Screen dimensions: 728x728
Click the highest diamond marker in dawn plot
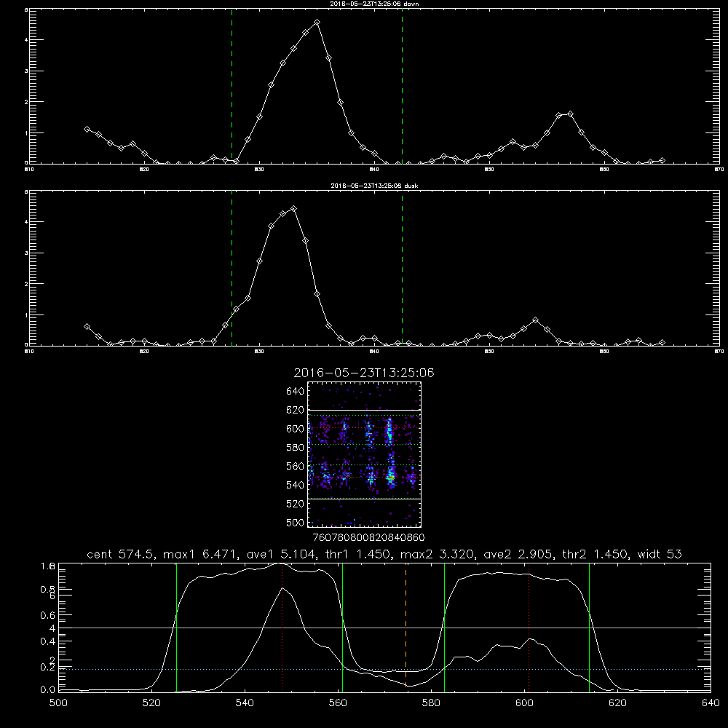[x=317, y=23]
